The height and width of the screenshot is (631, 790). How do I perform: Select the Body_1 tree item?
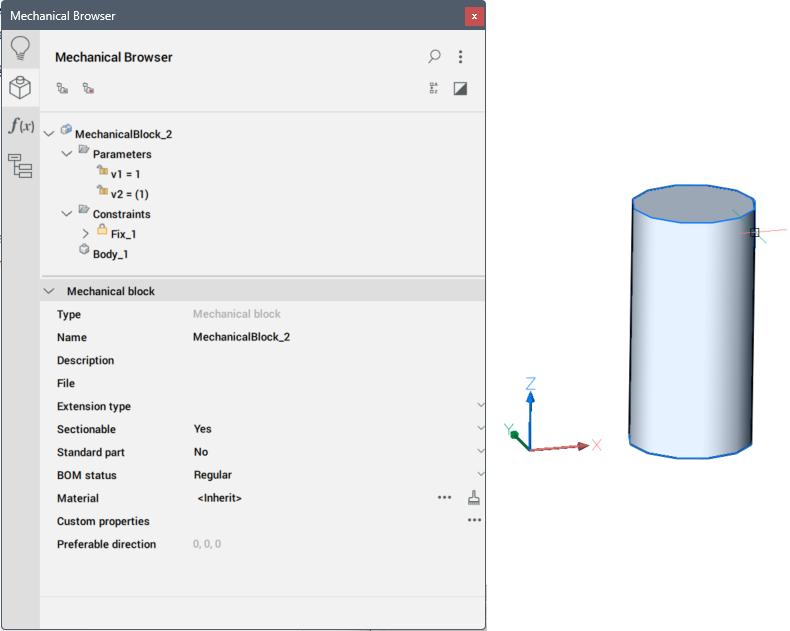click(x=110, y=254)
